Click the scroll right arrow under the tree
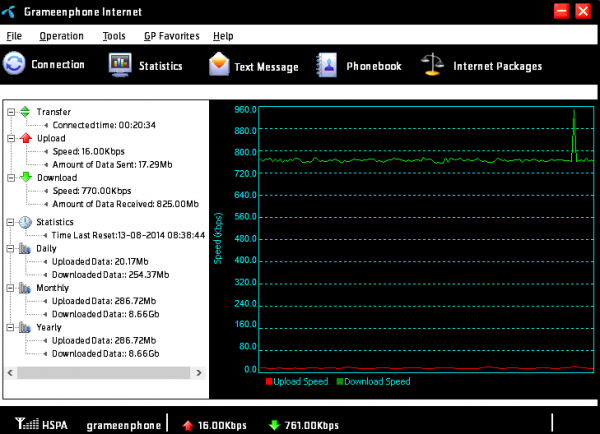Image resolution: width=600 pixels, height=434 pixels. click(199, 373)
